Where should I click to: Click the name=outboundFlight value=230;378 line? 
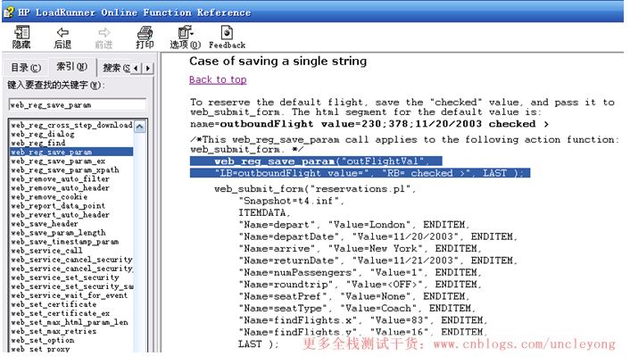coord(369,124)
